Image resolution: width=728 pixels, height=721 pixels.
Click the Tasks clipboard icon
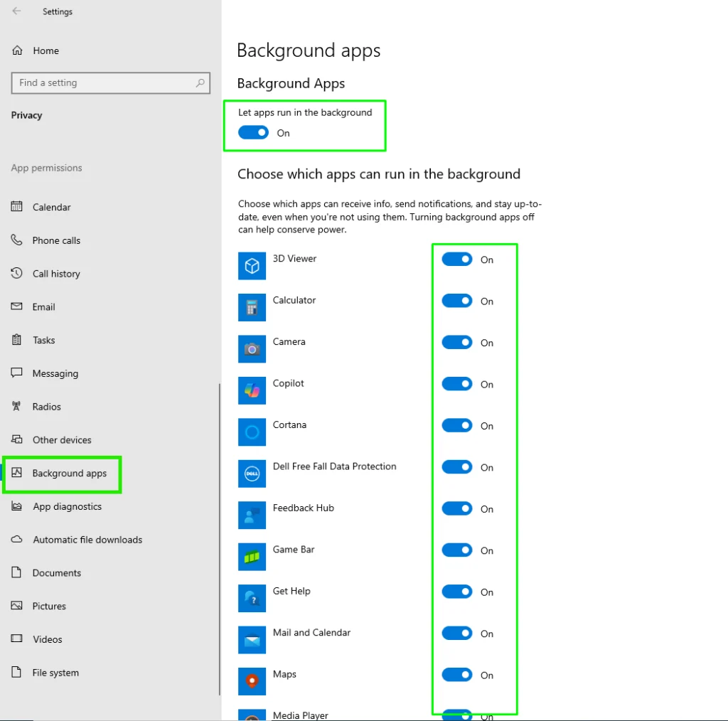point(17,340)
